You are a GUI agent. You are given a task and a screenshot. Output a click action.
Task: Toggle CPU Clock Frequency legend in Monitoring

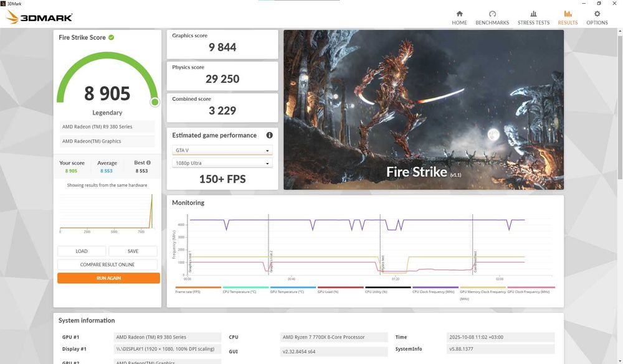(x=435, y=290)
